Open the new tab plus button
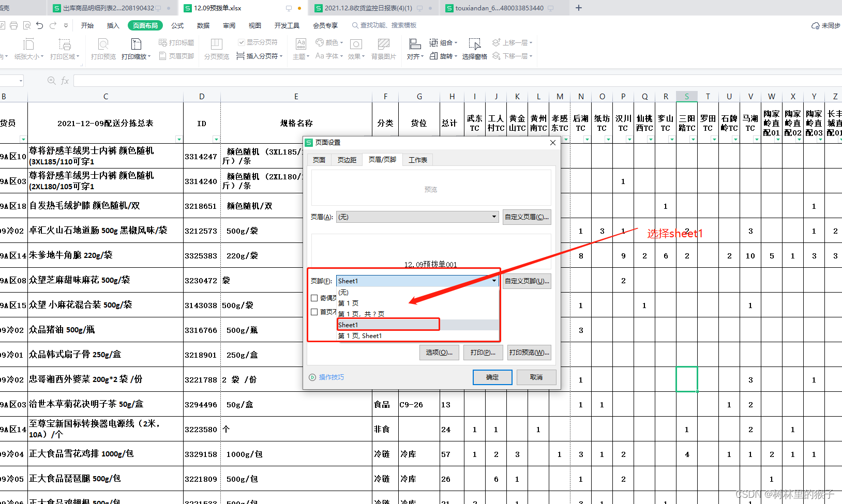Image resolution: width=842 pixels, height=504 pixels. click(579, 8)
